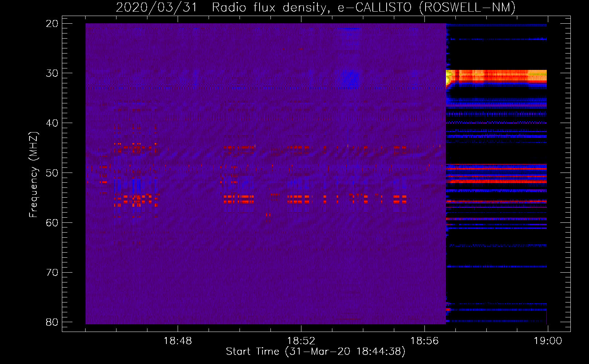Click the "Start Time (31-Mar-20 18:44:38)" label
The width and height of the screenshot is (589, 364).
(316, 352)
